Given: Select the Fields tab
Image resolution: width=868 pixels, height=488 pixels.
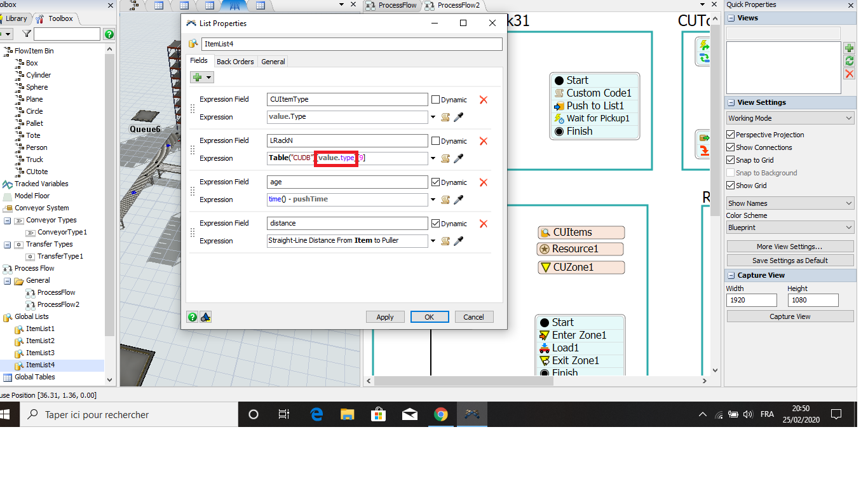Looking at the screenshot, I should point(199,60).
